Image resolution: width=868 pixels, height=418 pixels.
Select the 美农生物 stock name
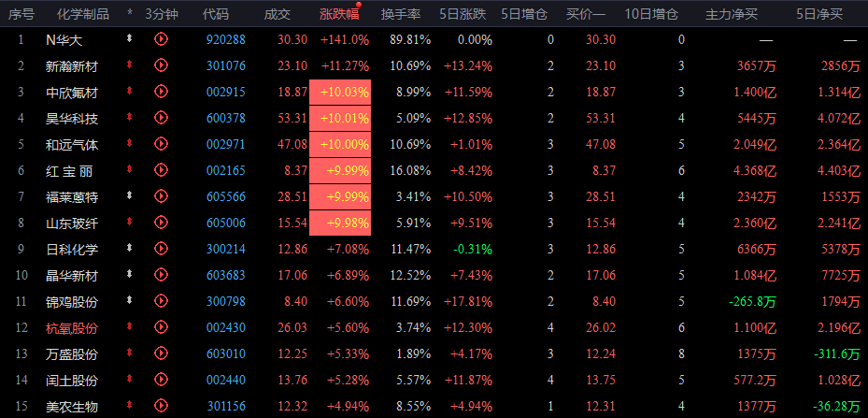[x=72, y=407]
